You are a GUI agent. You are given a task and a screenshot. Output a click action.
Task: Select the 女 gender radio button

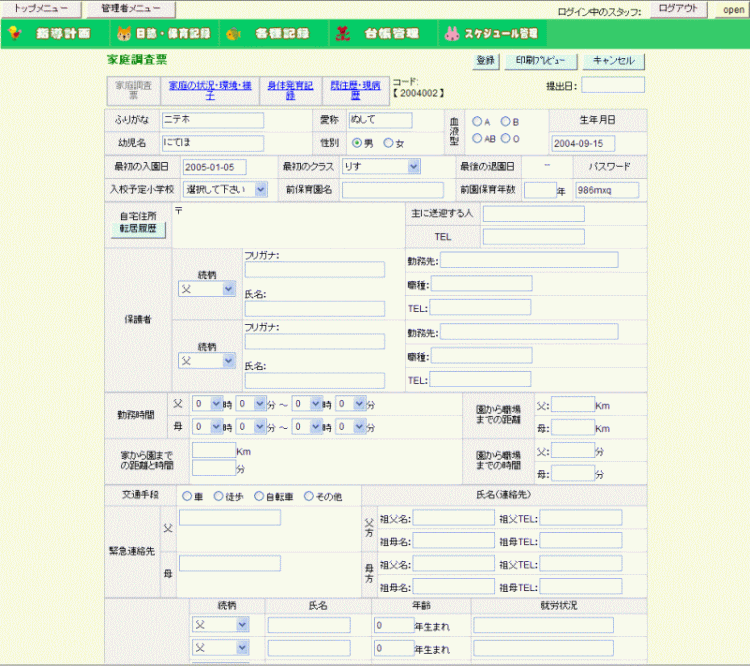[389, 143]
